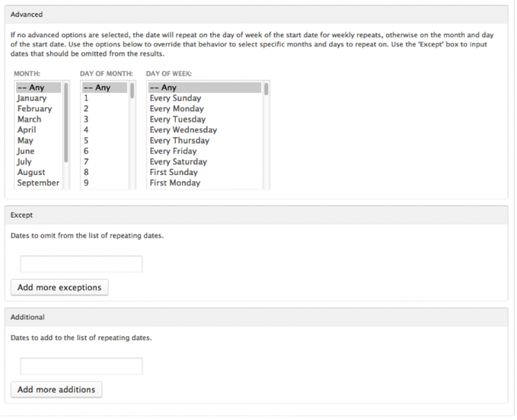Choose September from the Month list
Viewport: 517px width, 420px height.
[x=38, y=183]
